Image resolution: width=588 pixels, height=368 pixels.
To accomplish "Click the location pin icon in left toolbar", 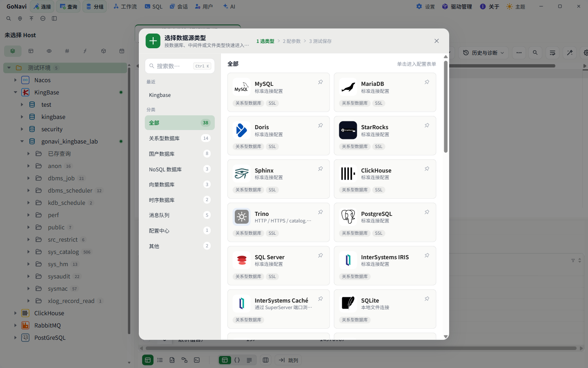I will coord(20,18).
